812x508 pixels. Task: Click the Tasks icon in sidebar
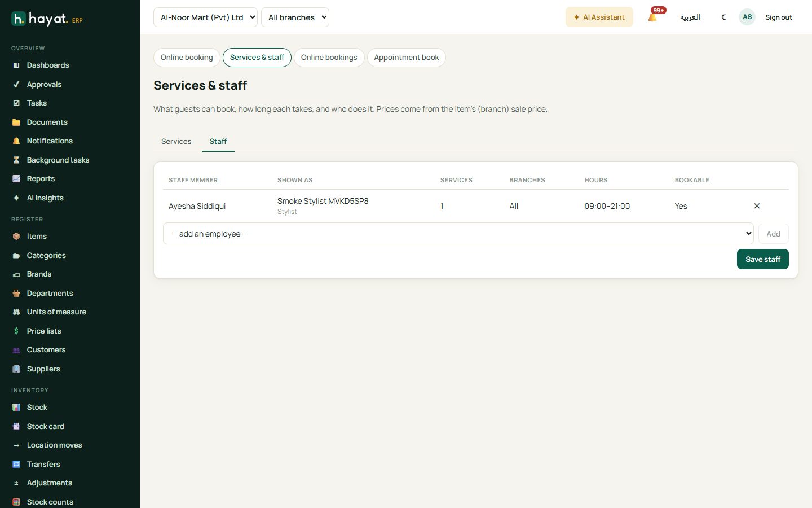(x=16, y=103)
